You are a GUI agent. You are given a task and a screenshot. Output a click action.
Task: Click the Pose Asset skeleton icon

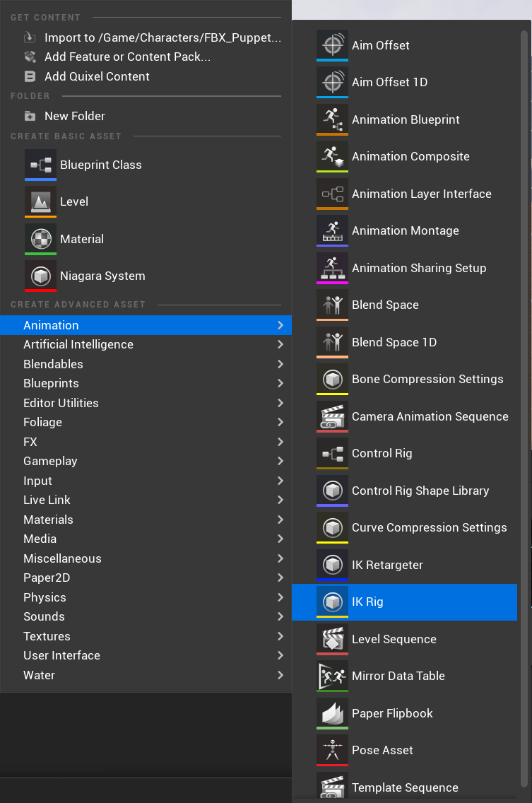coord(332,750)
